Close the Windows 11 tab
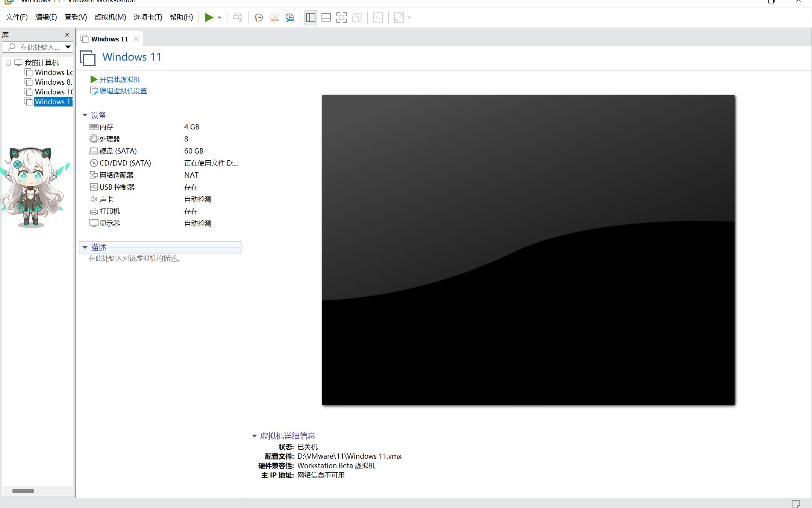 [x=136, y=39]
